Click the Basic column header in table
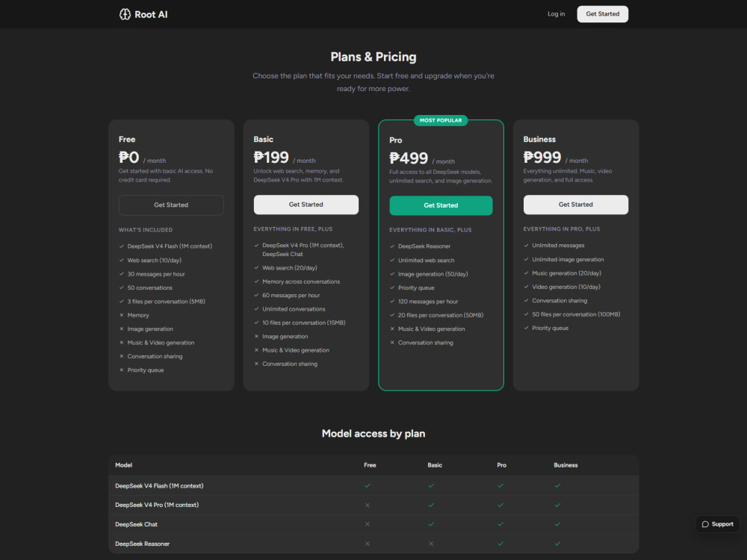Image resolution: width=747 pixels, height=560 pixels. tap(435, 464)
